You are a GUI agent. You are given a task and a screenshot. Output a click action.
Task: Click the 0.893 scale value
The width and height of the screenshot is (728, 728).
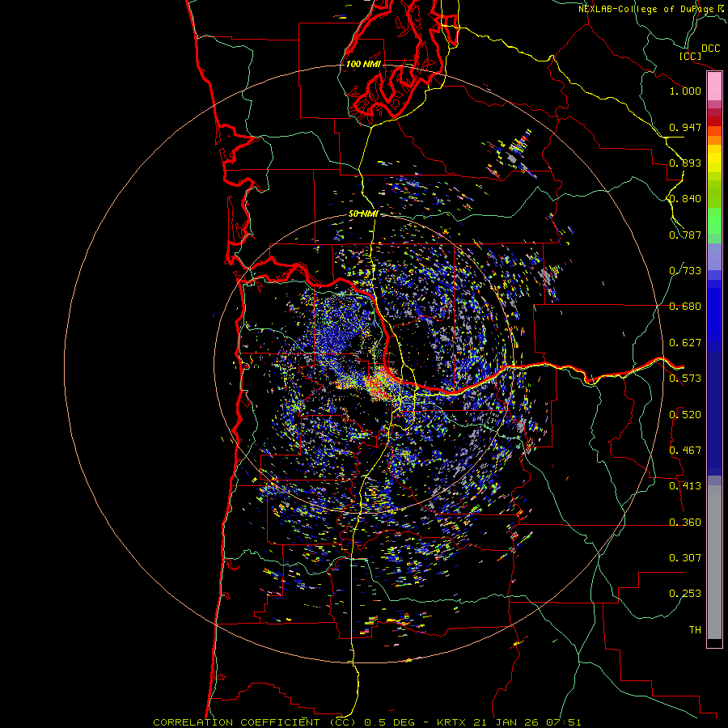[x=685, y=163]
